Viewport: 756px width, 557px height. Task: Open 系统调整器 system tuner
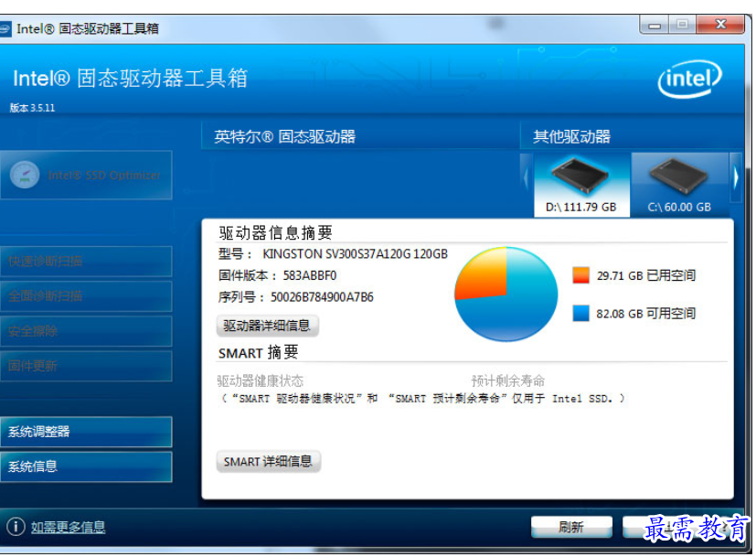pos(86,432)
